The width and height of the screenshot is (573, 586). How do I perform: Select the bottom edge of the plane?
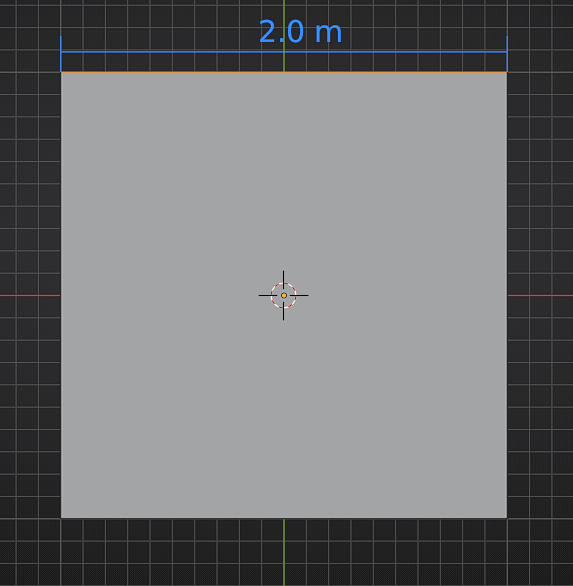[x=284, y=518]
